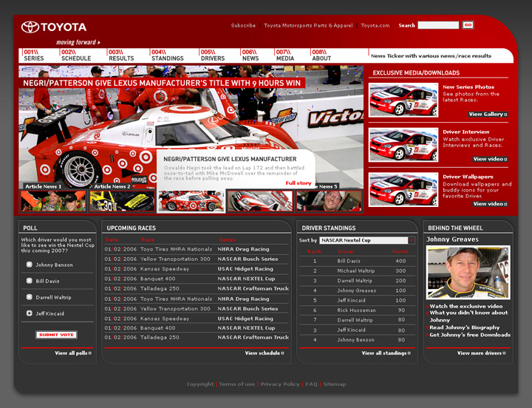
Task: Click the Toyota logo in the header
Action: coord(53,27)
